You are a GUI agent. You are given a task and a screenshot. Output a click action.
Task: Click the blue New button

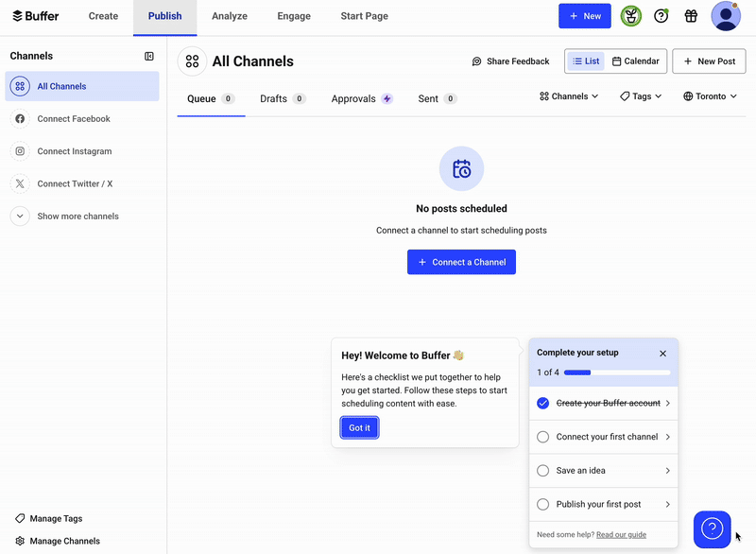[x=585, y=16]
